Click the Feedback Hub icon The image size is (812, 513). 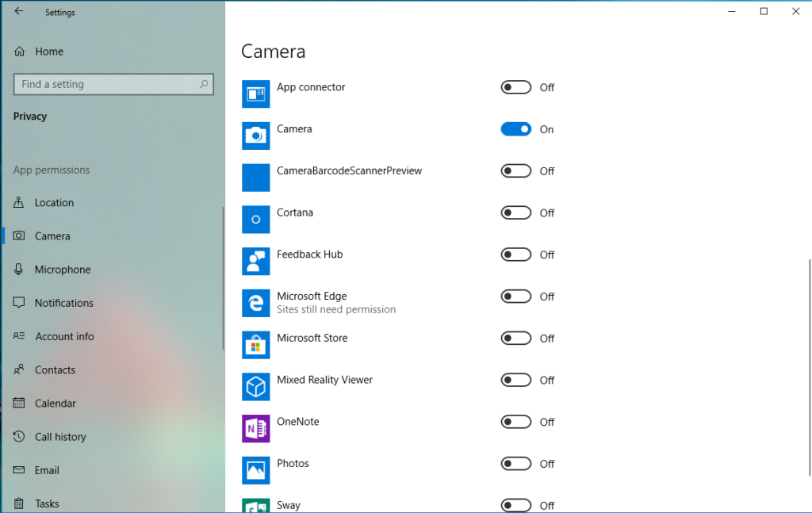(x=255, y=261)
